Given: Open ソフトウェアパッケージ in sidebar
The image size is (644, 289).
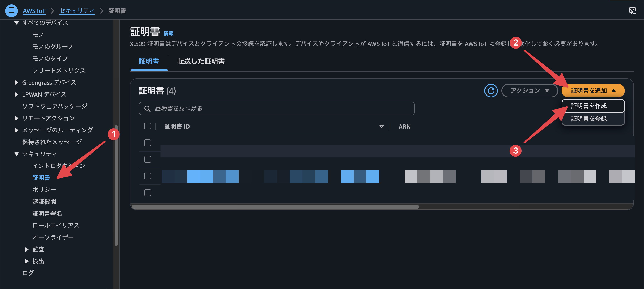Looking at the screenshot, I should (55, 106).
